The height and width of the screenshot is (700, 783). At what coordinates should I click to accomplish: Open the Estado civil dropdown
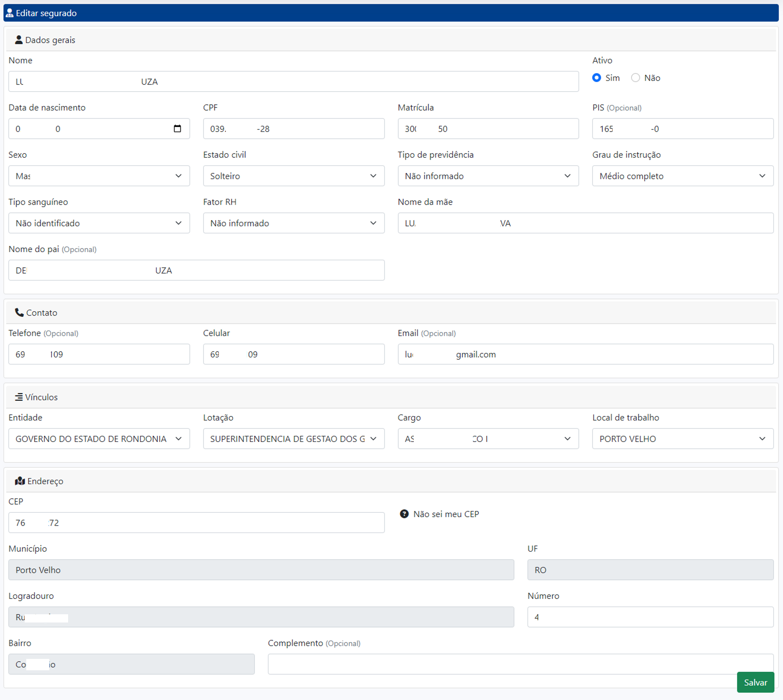pos(294,176)
